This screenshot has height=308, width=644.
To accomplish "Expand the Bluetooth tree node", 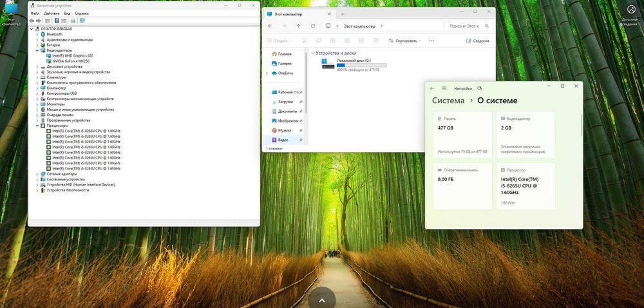I will [37, 35].
